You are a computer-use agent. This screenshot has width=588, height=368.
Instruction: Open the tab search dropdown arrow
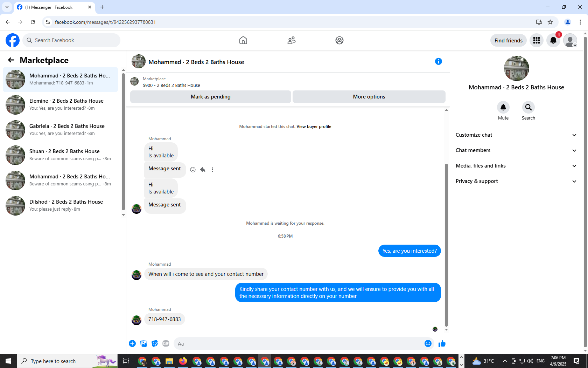[x=7, y=7]
